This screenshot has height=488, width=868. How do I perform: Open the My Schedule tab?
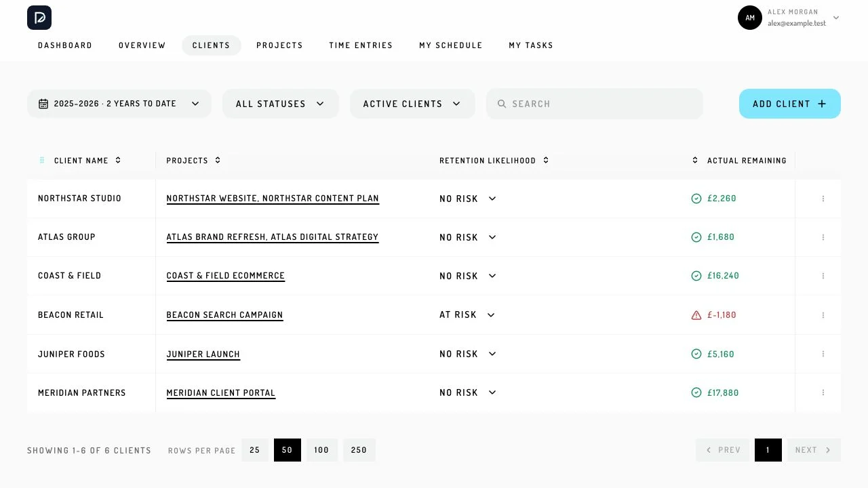point(451,45)
